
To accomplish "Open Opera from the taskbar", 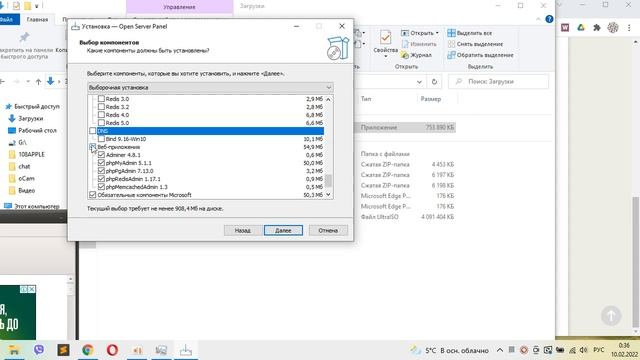I will (112, 350).
